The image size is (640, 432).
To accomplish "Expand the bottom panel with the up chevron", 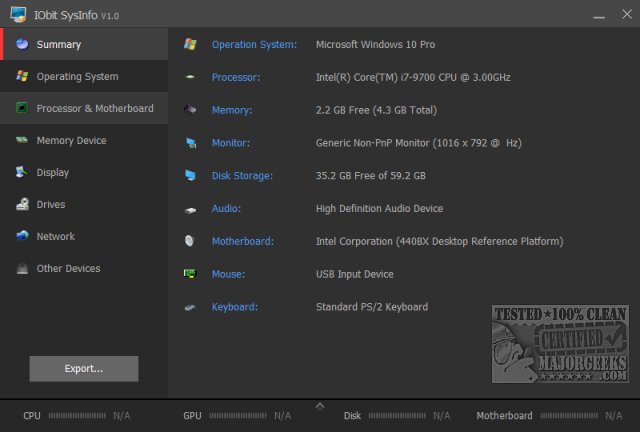I will 320,405.
